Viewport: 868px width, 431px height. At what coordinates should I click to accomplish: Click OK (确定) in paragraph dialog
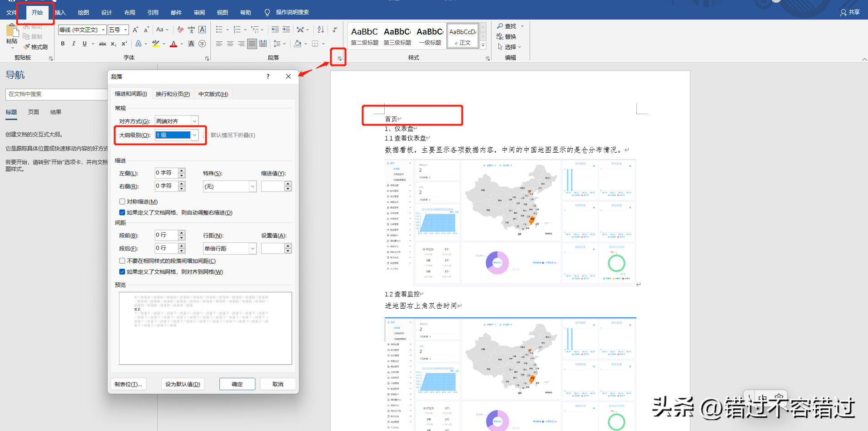(x=237, y=384)
